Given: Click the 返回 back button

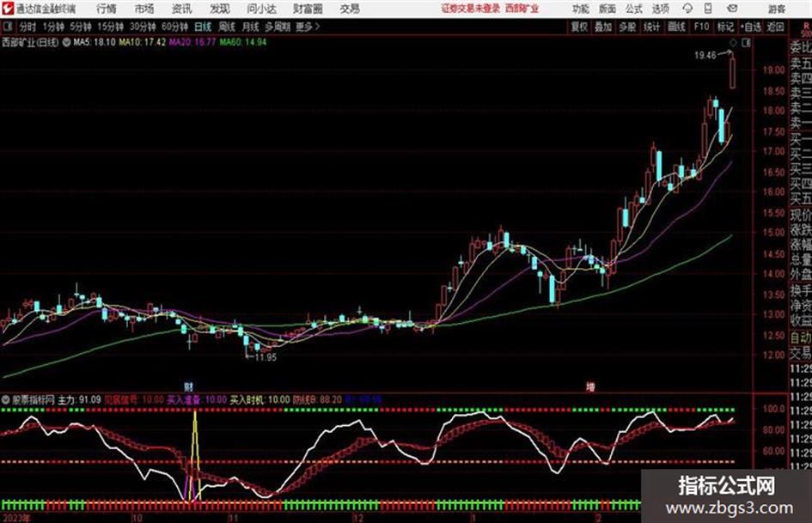Looking at the screenshot, I should (x=775, y=27).
